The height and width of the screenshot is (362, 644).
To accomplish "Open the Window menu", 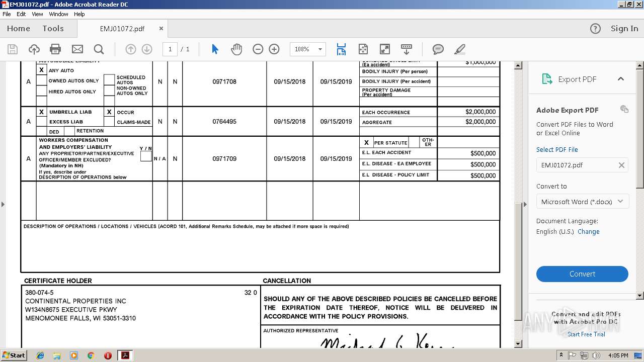I will (x=59, y=14).
